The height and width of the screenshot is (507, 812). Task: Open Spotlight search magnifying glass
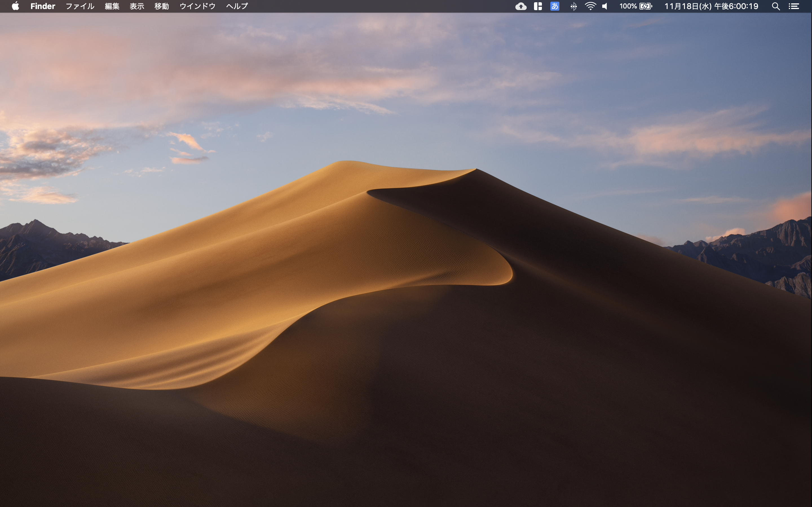775,6
